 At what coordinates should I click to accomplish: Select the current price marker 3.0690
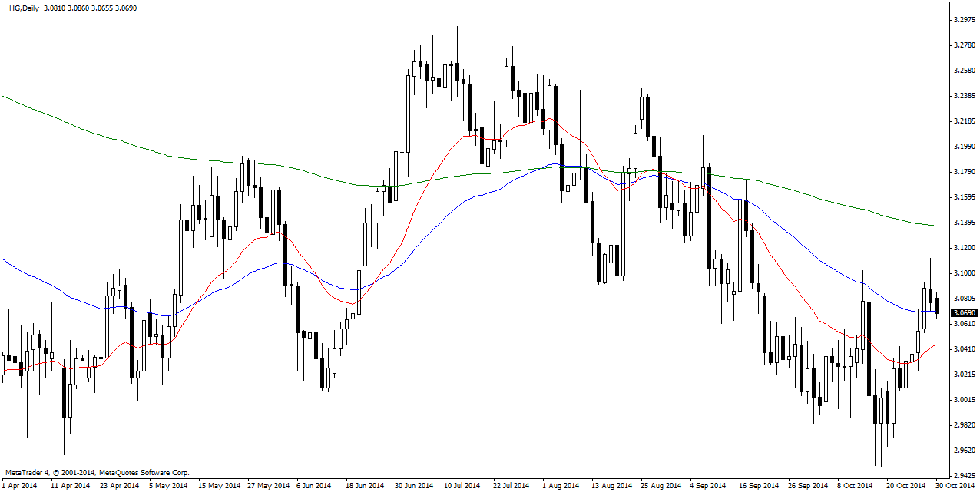963,313
